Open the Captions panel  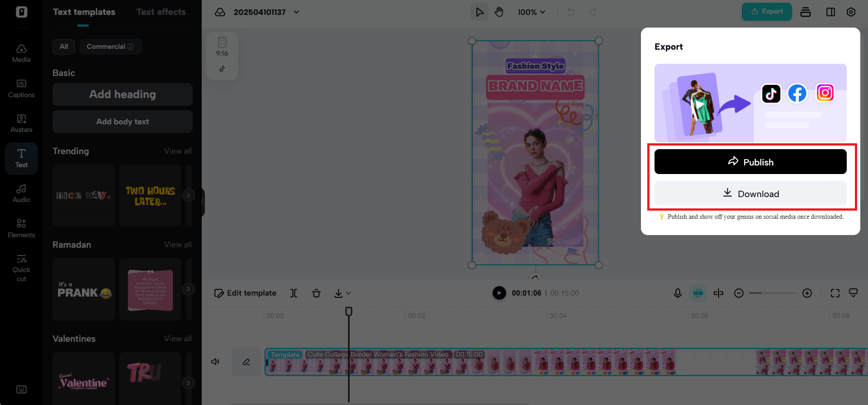point(21,89)
